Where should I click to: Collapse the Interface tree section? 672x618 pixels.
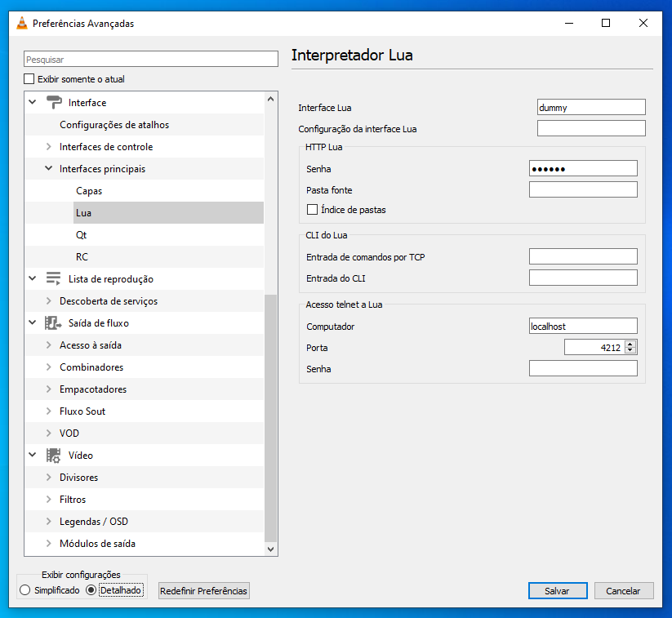point(33,102)
